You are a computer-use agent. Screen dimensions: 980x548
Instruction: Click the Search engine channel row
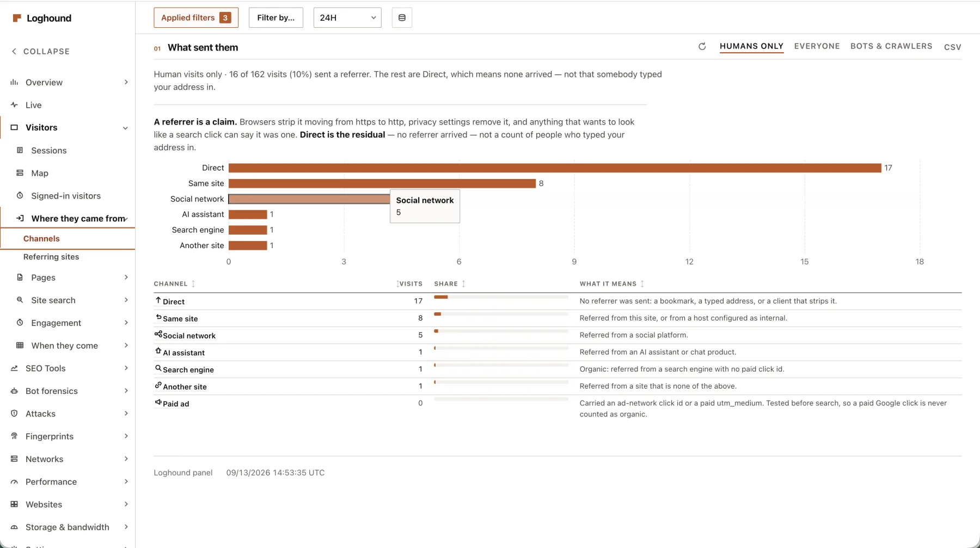point(558,369)
